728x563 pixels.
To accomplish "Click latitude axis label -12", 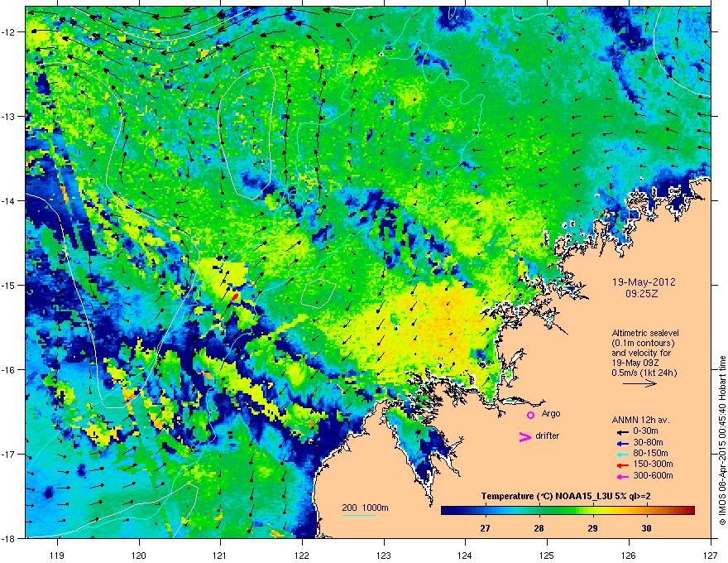I will (9, 31).
